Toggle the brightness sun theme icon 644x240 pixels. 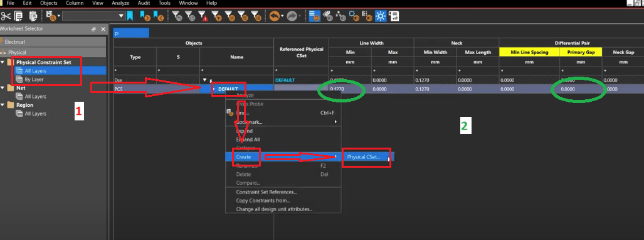[381, 16]
